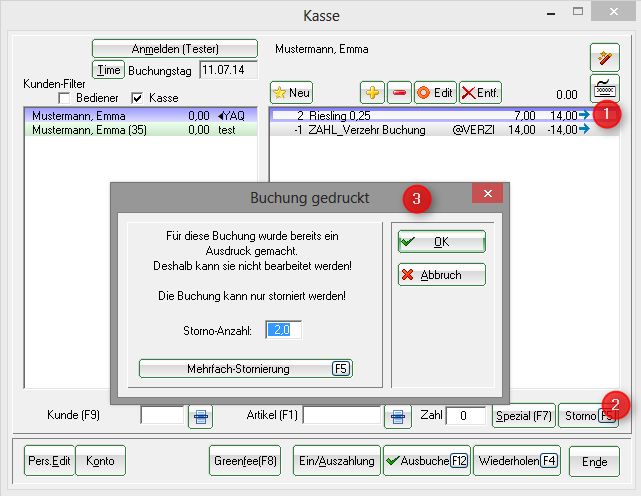Click the magic wand icon top right
641x496 pixels.
pos(603,56)
